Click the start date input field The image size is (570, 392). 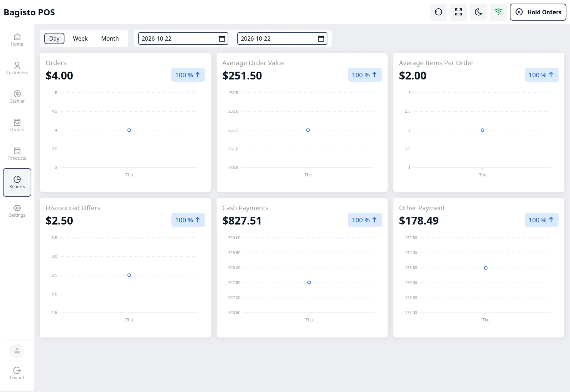coord(183,38)
